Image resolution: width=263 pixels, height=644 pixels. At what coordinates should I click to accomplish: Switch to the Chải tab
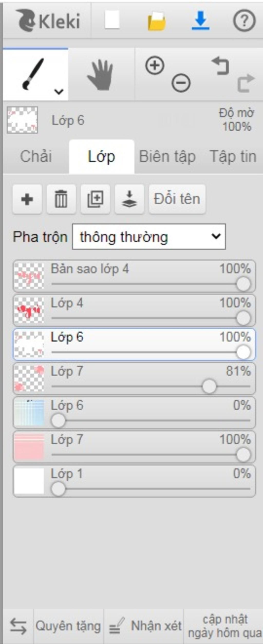36,156
